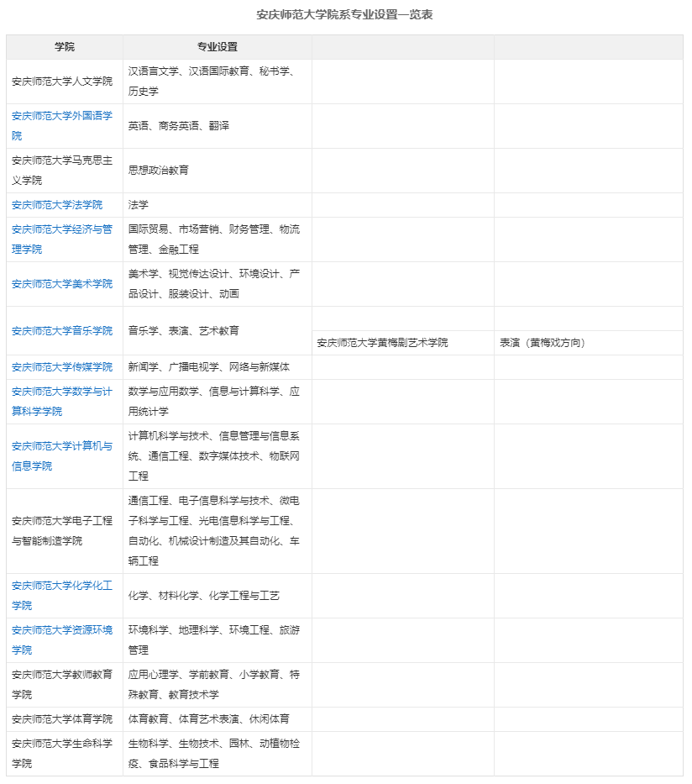The height and width of the screenshot is (784, 692).
Task: Select the 安庆师范大学电子工程与智能制造学院 cell
Action: 65,531
